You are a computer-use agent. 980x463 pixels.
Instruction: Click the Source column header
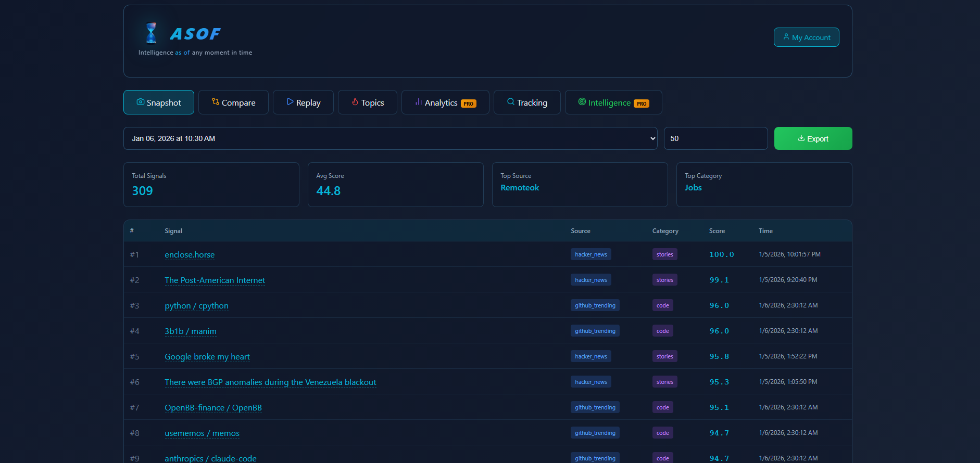coord(581,231)
